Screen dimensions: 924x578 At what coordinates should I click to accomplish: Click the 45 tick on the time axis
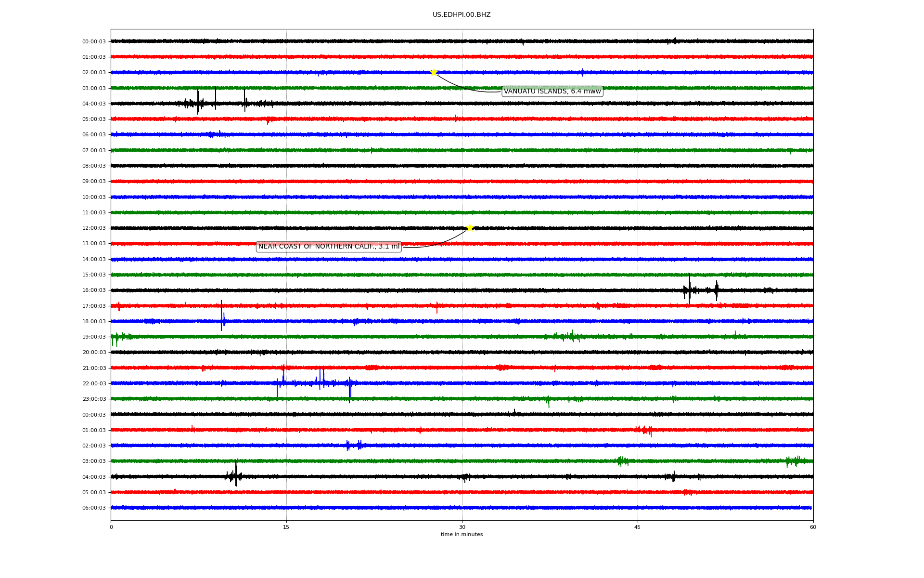[x=638, y=527]
